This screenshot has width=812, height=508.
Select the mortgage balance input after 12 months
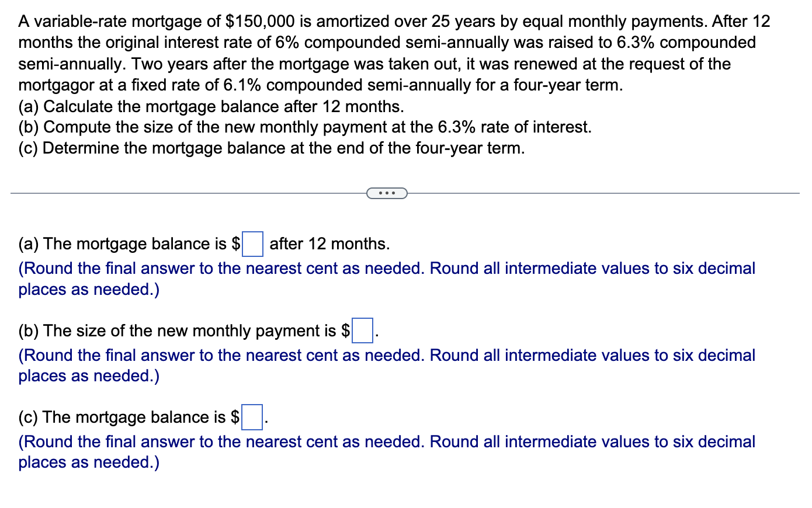coord(252,244)
